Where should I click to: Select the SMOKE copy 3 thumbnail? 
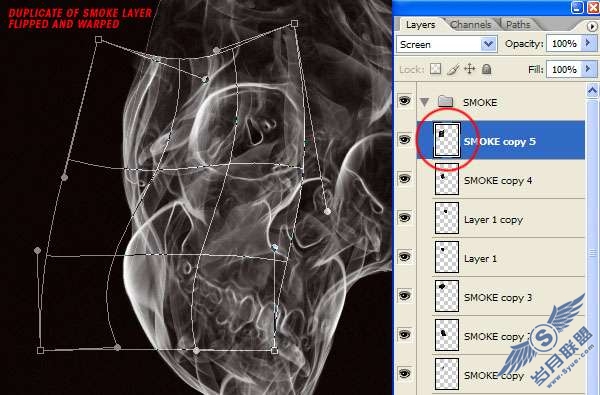447,296
